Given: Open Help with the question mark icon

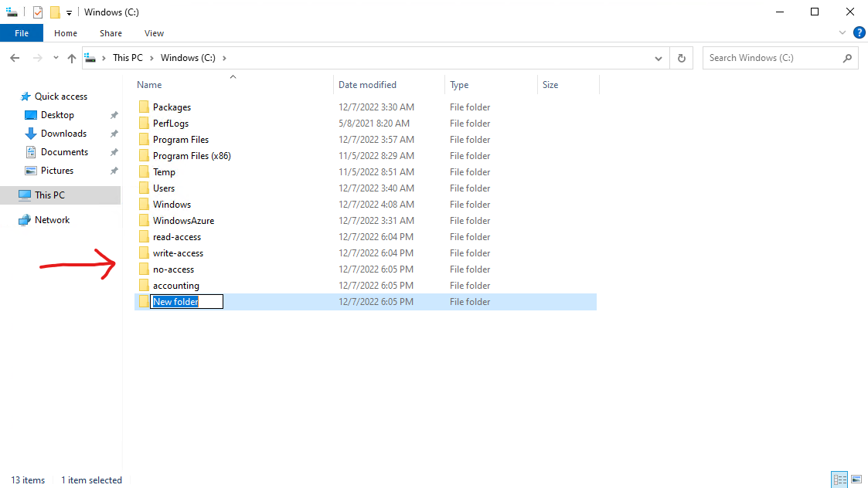Looking at the screenshot, I should [x=859, y=33].
